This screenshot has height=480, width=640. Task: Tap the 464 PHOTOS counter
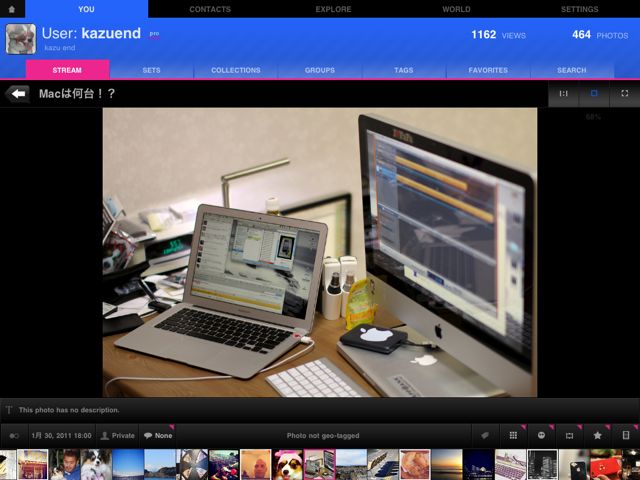click(600, 35)
